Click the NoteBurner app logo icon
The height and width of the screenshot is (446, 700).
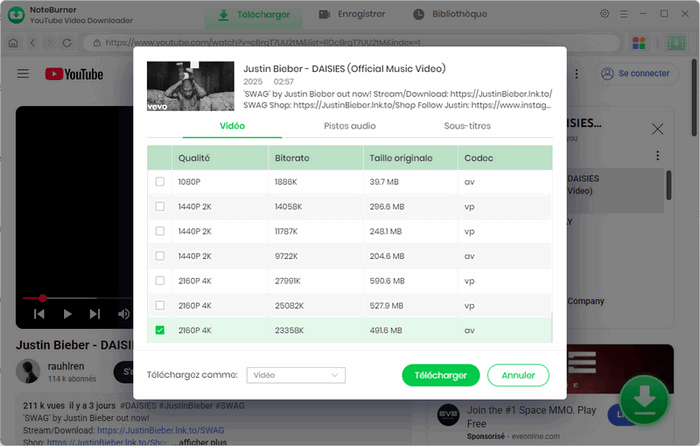pyautogui.click(x=17, y=15)
